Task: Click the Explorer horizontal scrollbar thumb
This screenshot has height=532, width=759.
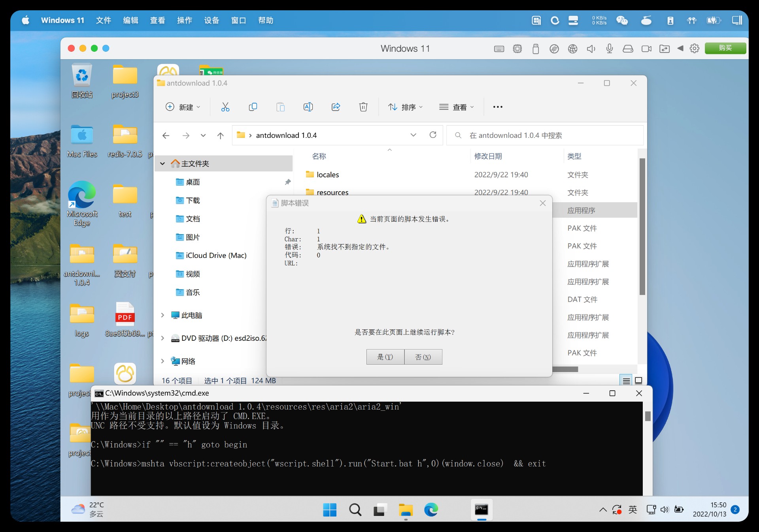Action: 565,369
